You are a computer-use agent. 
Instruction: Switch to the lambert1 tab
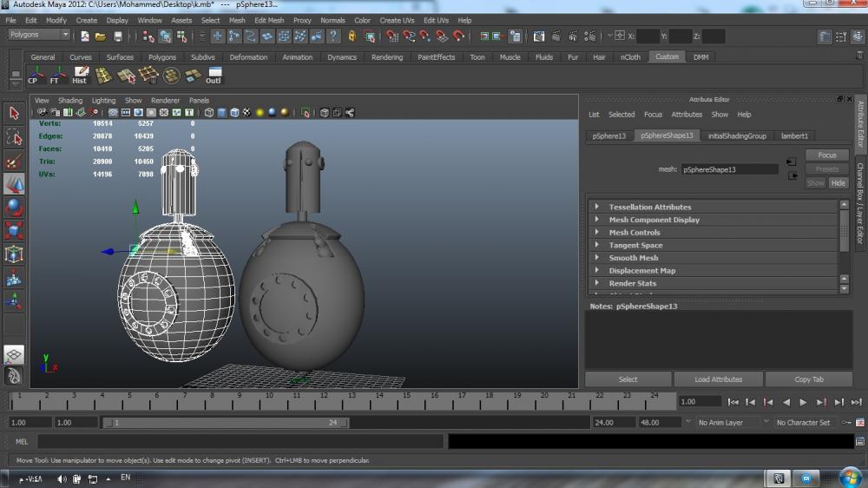click(793, 135)
